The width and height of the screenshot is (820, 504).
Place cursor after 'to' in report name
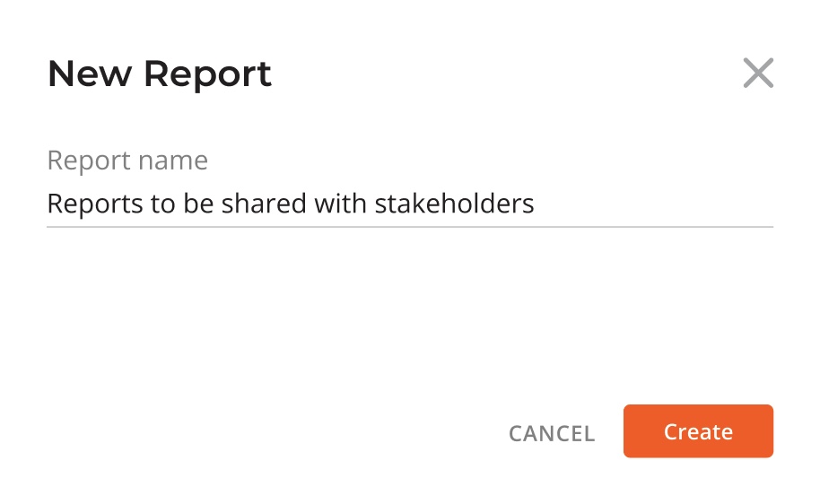(x=176, y=204)
